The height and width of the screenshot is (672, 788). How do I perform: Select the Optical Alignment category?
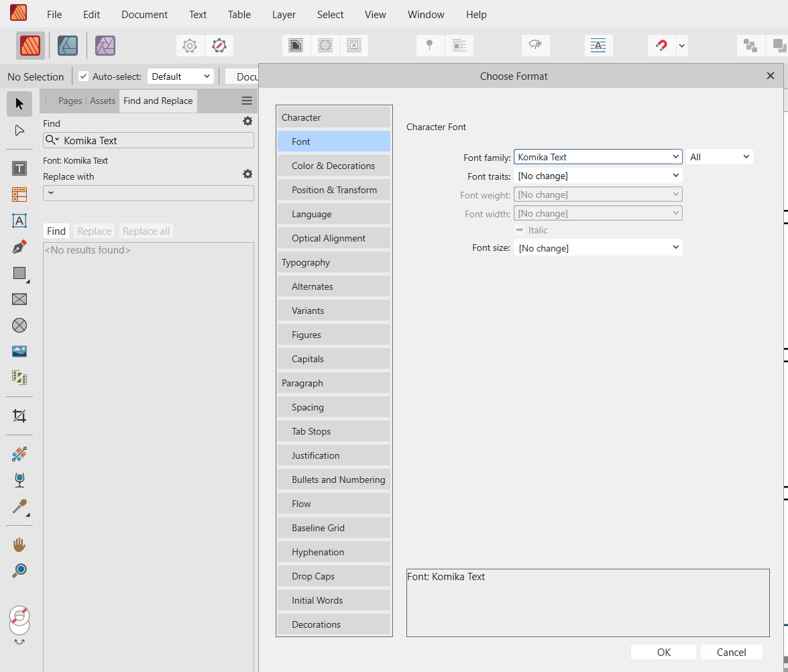[334, 238]
